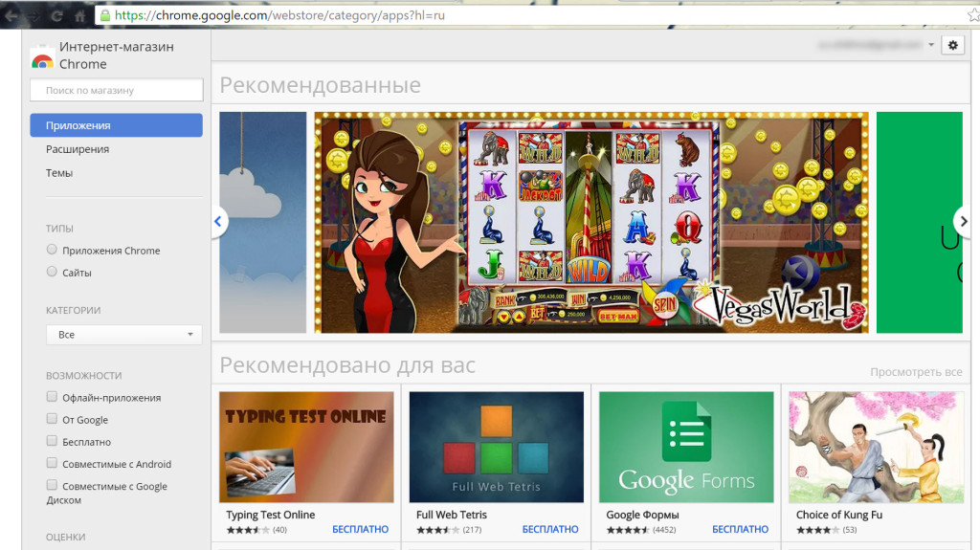The height and width of the screenshot is (550, 980).
Task: Bookmark this page with star icon
Action: (973, 15)
